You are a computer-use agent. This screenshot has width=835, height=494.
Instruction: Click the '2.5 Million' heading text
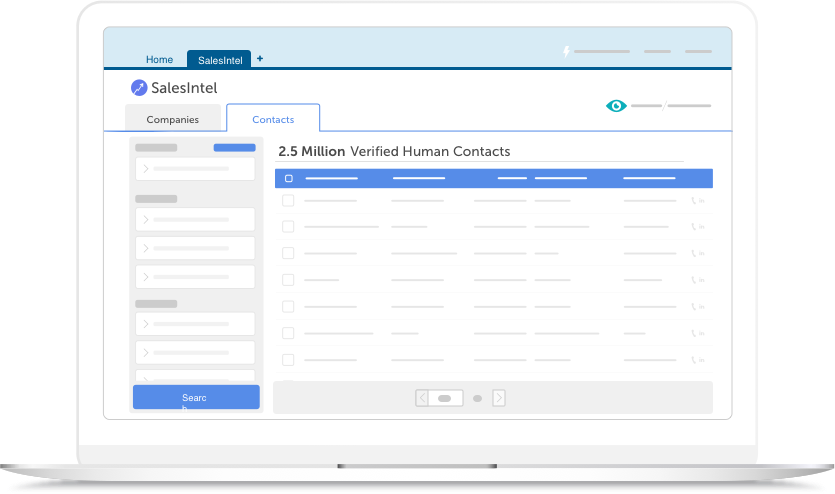pos(312,151)
